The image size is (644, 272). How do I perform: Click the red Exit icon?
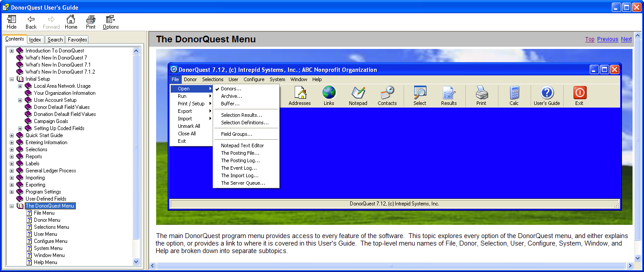(579, 95)
